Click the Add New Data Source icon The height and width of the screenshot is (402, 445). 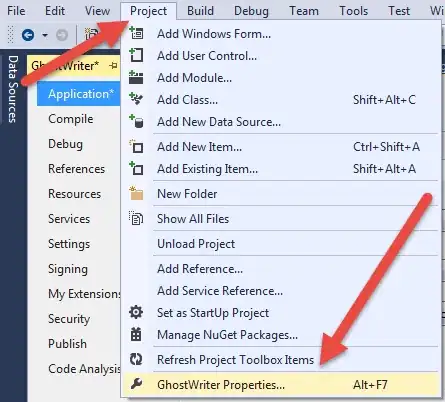pos(136,121)
